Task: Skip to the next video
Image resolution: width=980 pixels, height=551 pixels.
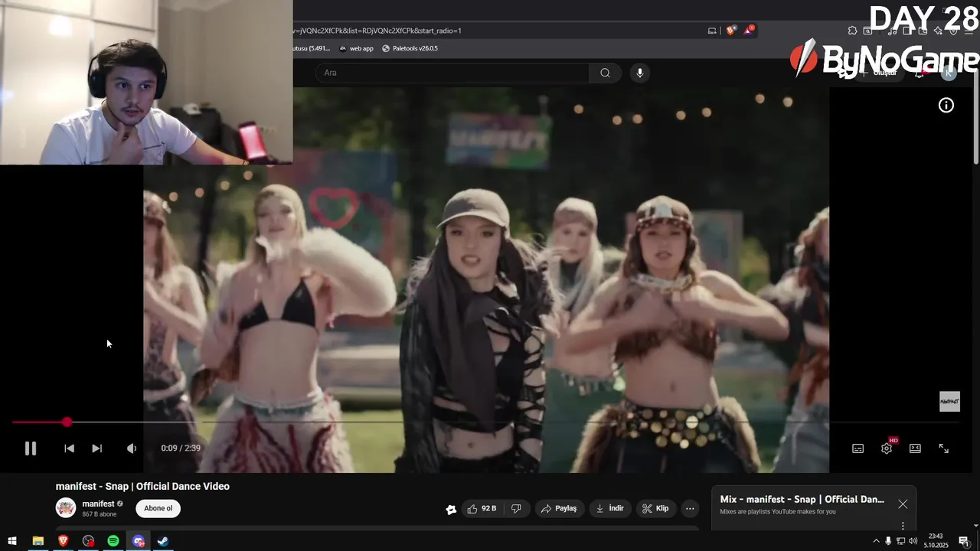Action: 96,448
